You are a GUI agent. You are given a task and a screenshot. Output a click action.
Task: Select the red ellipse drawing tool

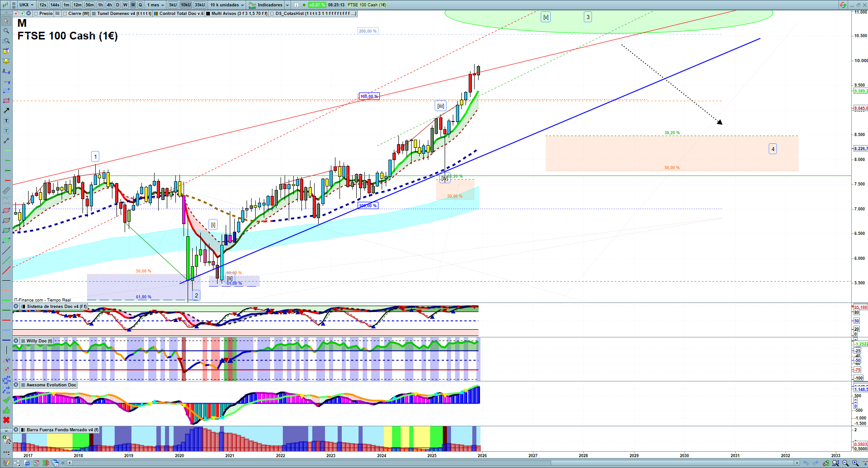pyautogui.click(x=6, y=210)
